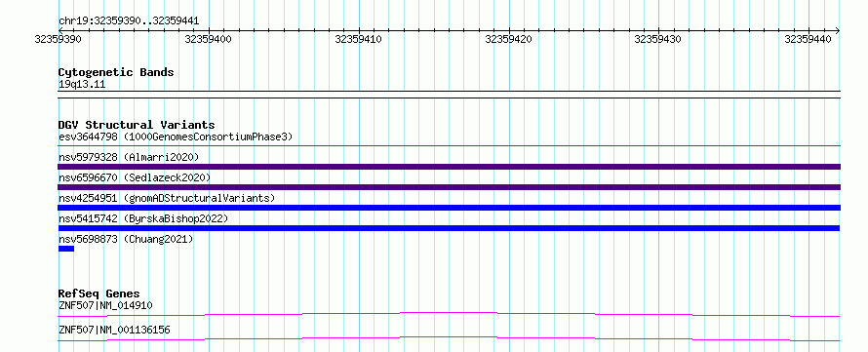The image size is (868, 352).
Task: Click ruler coordinate 32359410
Action: (358, 39)
